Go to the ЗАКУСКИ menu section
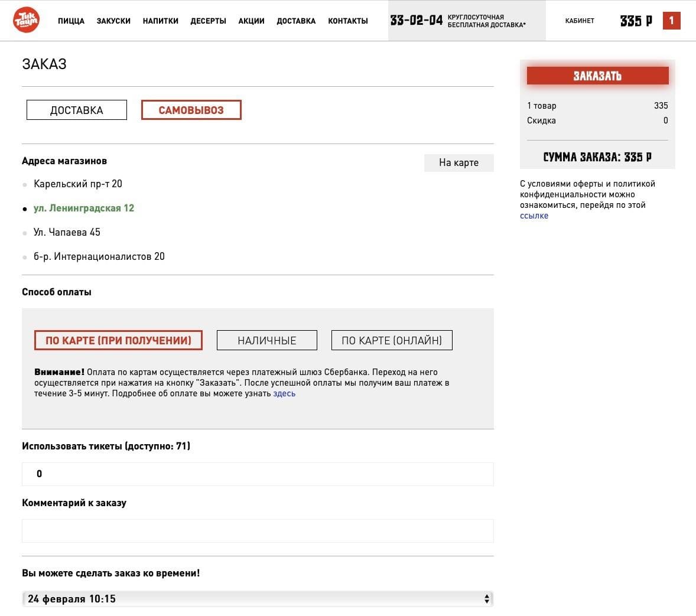This screenshot has height=616, width=696. [x=113, y=21]
